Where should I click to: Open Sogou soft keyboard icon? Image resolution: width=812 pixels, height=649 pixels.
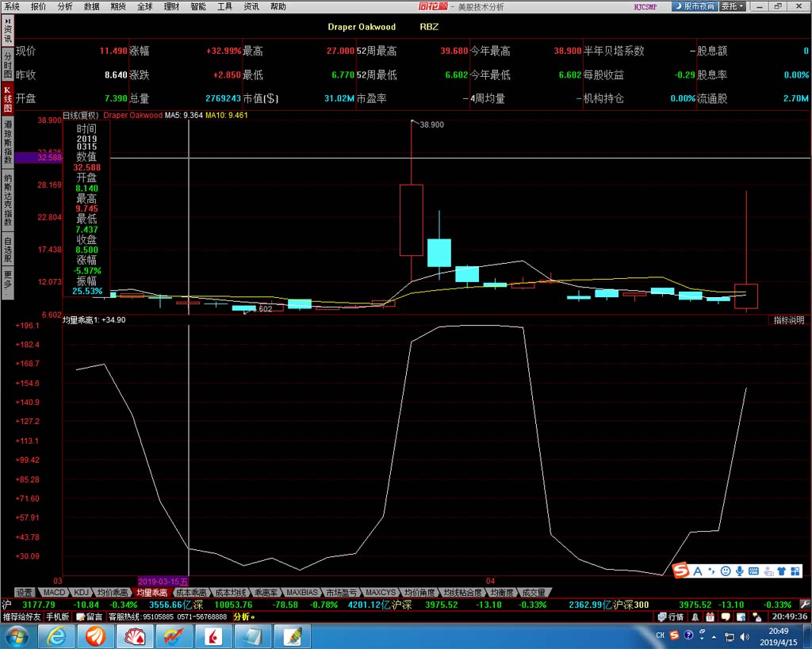[x=753, y=571]
